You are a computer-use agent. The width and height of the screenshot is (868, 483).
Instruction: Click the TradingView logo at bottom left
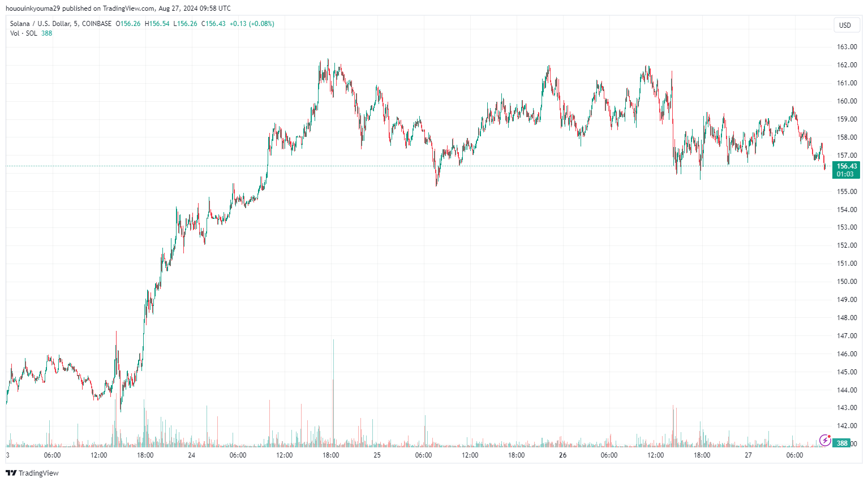tap(32, 473)
